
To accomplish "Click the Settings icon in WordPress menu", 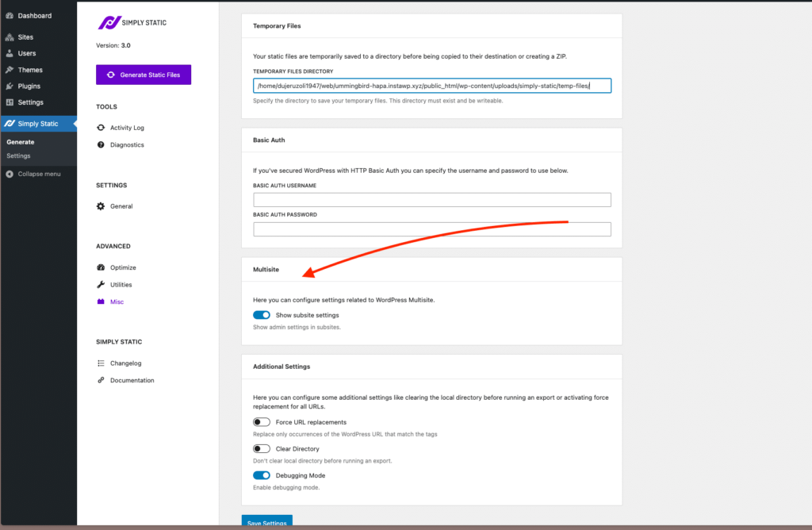I will (x=10, y=102).
